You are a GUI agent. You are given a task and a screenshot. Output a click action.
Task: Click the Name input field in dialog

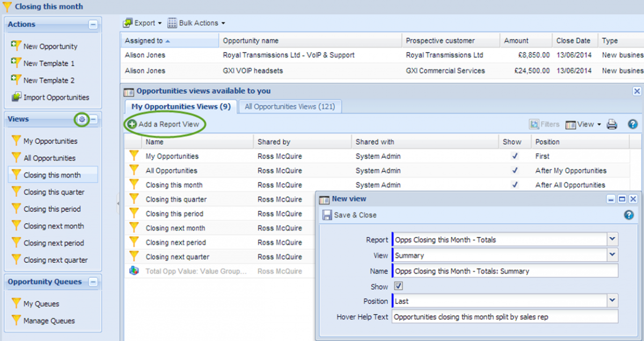pyautogui.click(x=505, y=271)
